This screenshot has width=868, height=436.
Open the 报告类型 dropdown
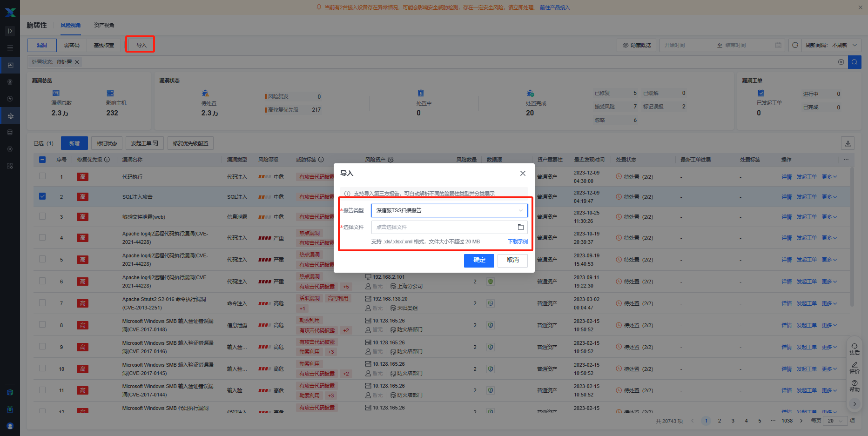(449, 210)
